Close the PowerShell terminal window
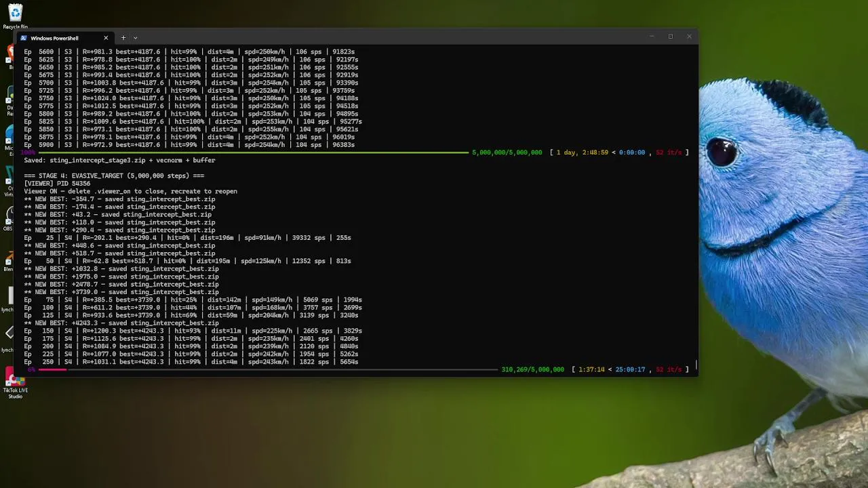 pos(689,37)
